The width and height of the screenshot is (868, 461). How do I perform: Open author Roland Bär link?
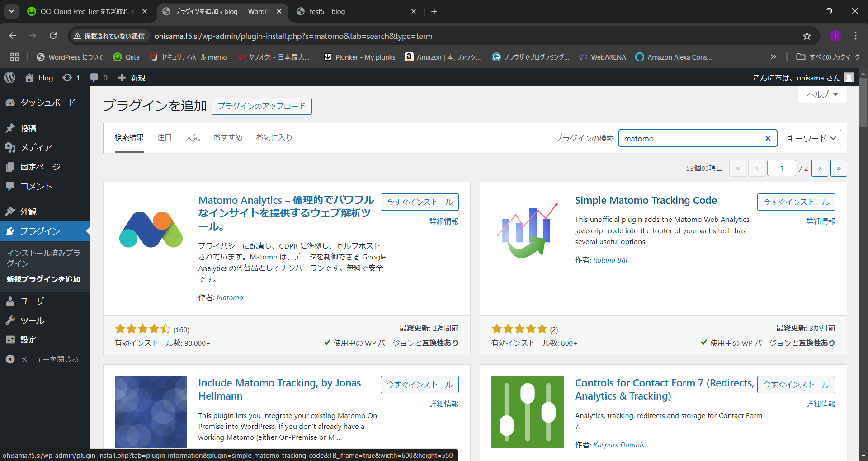point(610,260)
